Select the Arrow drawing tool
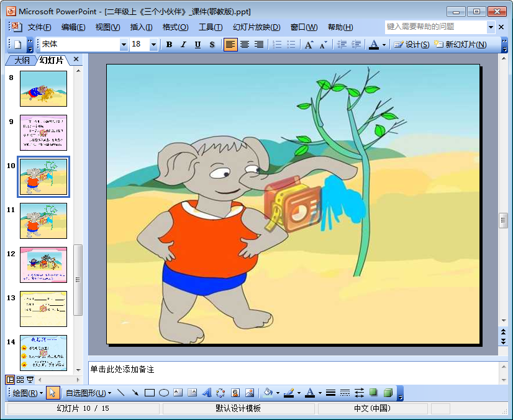 click(135, 393)
